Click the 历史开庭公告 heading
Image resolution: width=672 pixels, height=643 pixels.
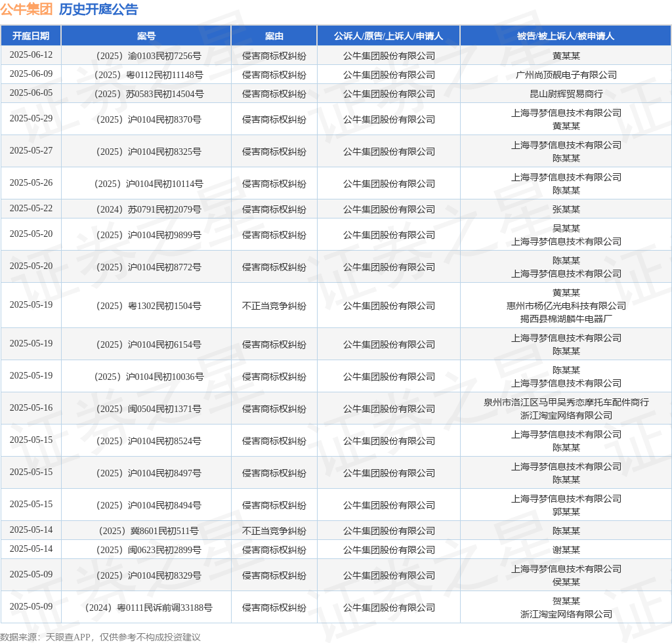[98, 9]
